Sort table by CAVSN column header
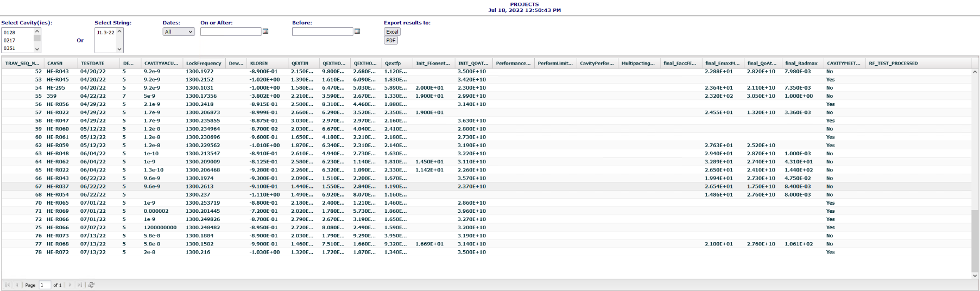Screen dimensions: 980x291 [x=55, y=64]
